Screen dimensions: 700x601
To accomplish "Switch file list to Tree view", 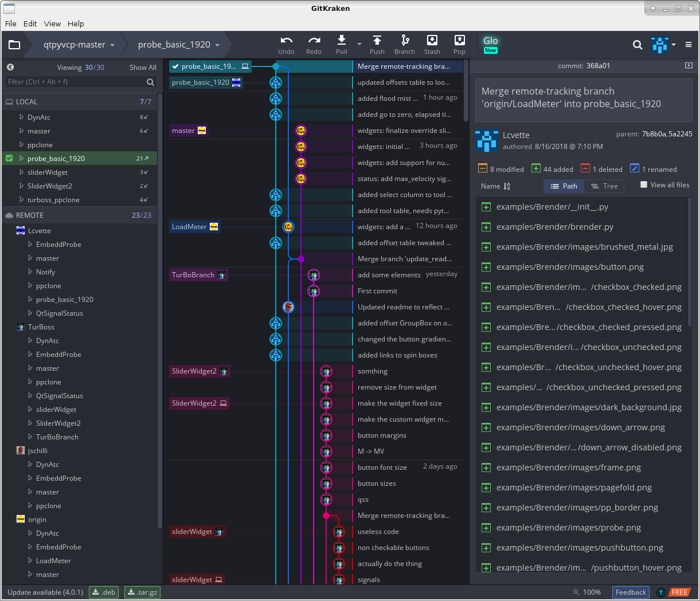I will point(604,186).
